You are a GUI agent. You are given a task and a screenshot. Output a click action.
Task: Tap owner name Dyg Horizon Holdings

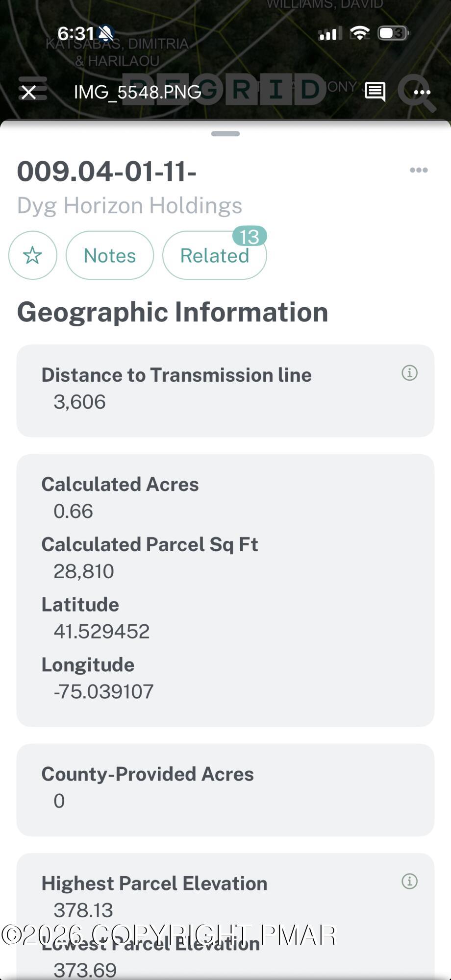(x=129, y=205)
